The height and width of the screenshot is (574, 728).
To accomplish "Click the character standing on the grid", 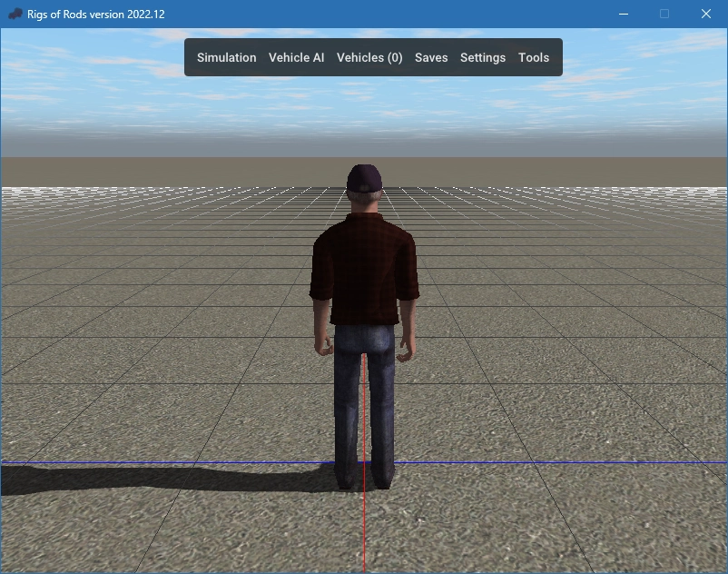I will tap(364, 325).
